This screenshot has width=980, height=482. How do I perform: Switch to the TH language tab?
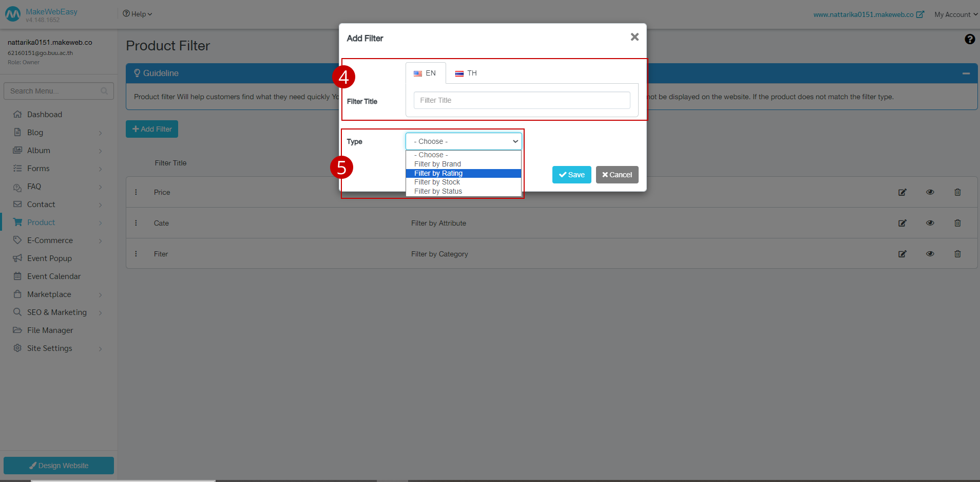point(466,73)
